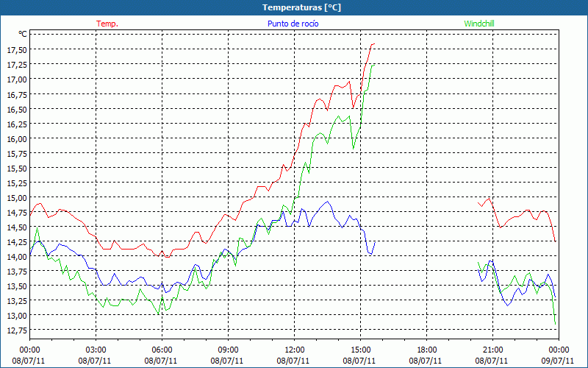Click the 13,25 y-axis value
This screenshot has height=368, width=588.
click(x=17, y=301)
